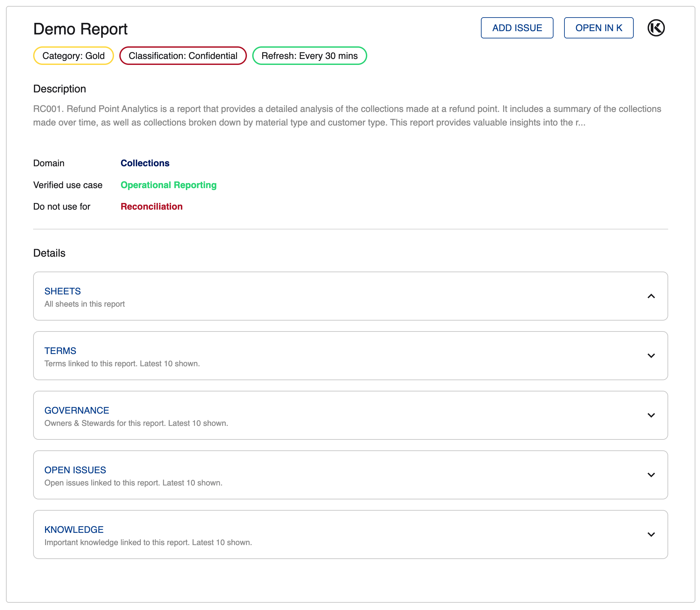
Task: Select the KNOWLEDGE heading
Action: point(74,529)
